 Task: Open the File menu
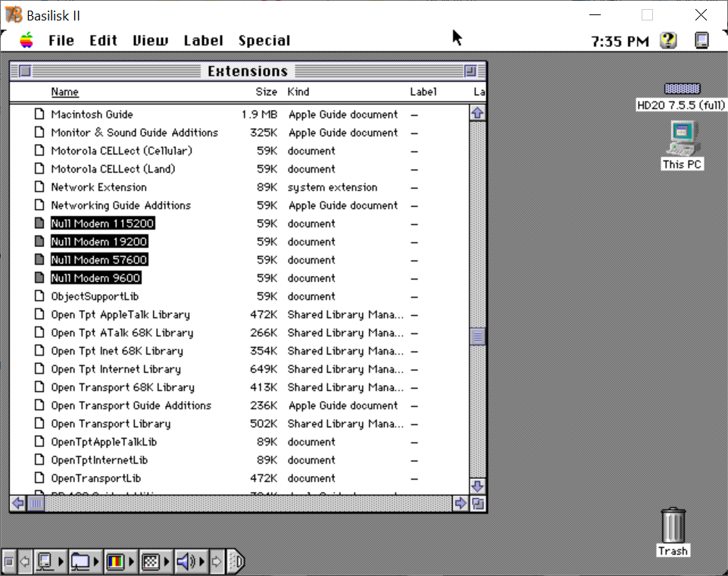point(61,41)
